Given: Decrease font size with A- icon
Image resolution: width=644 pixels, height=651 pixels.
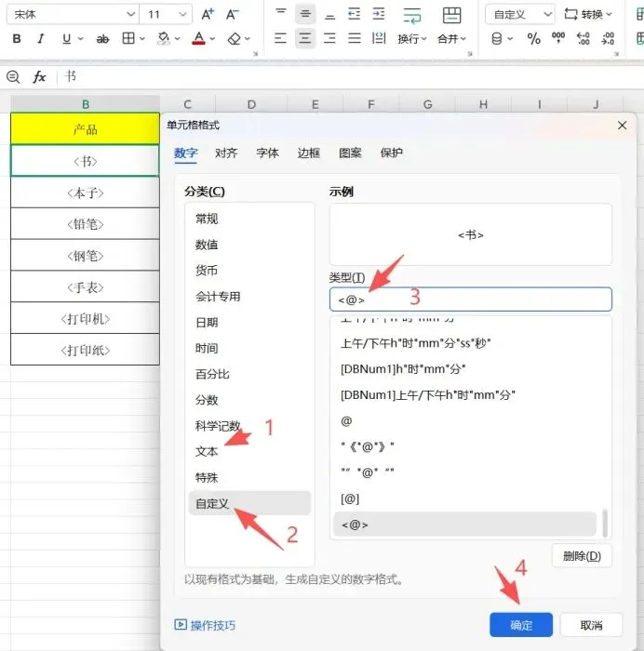Looking at the screenshot, I should (x=233, y=15).
